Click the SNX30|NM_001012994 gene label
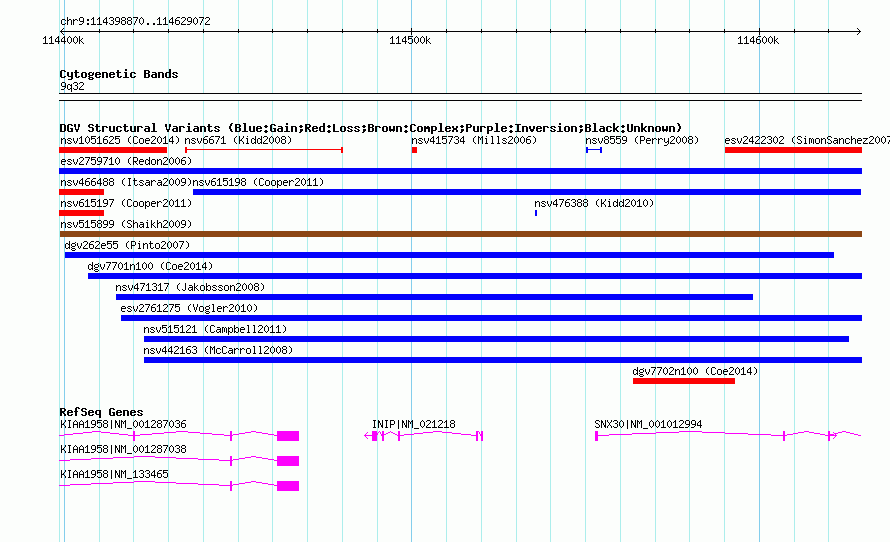This screenshot has height=542, width=890. click(x=648, y=424)
